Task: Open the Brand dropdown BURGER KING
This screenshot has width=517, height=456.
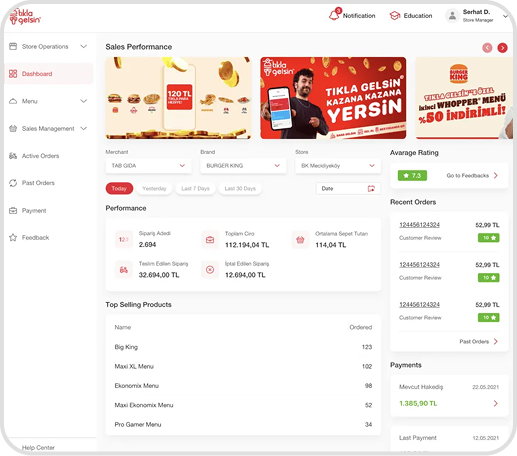Action: pyautogui.click(x=243, y=166)
